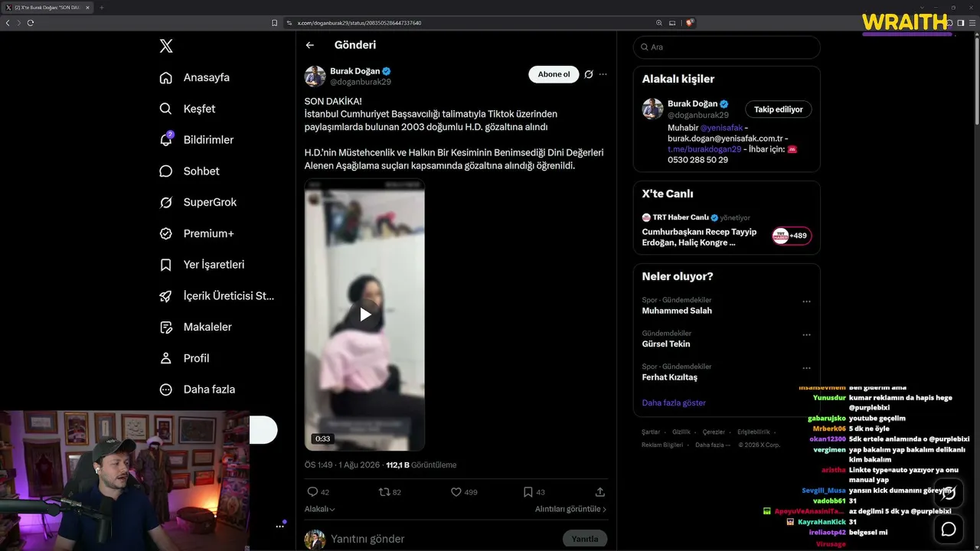This screenshot has width=980, height=551.
Task: Click the browser forward arrow
Action: pos(18,23)
